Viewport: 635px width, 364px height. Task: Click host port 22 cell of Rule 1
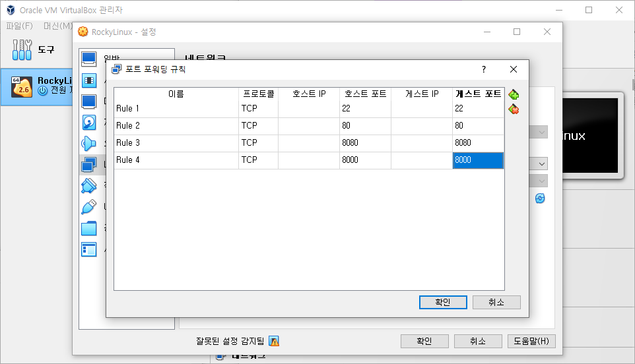[x=365, y=109]
